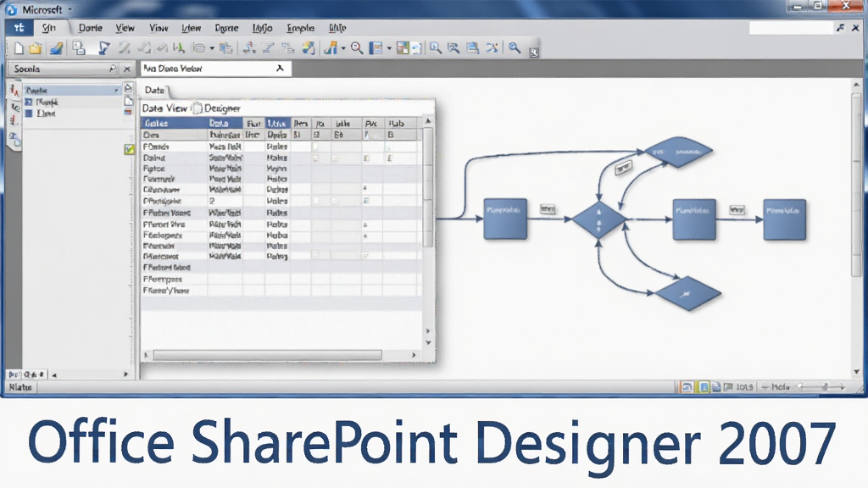
Task: Click the blue "Data" column header
Action: point(225,123)
